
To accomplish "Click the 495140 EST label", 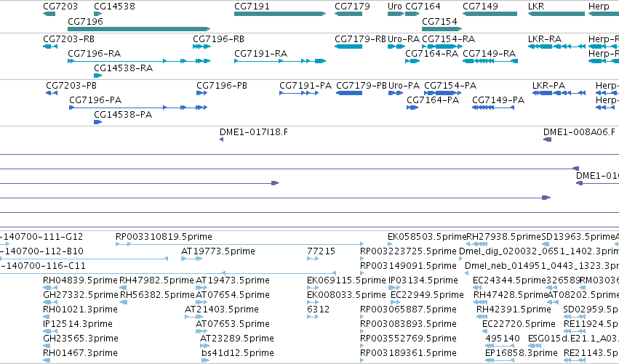I will [503, 339].
